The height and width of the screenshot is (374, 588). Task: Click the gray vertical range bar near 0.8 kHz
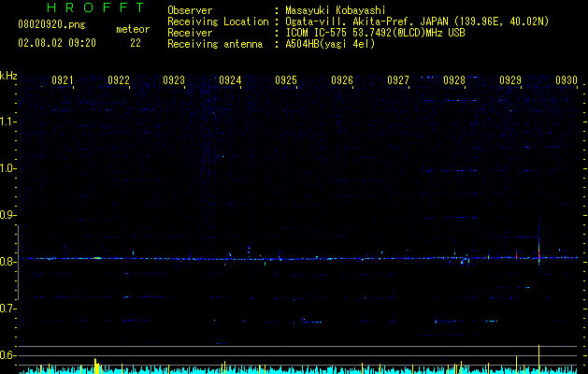(18, 262)
